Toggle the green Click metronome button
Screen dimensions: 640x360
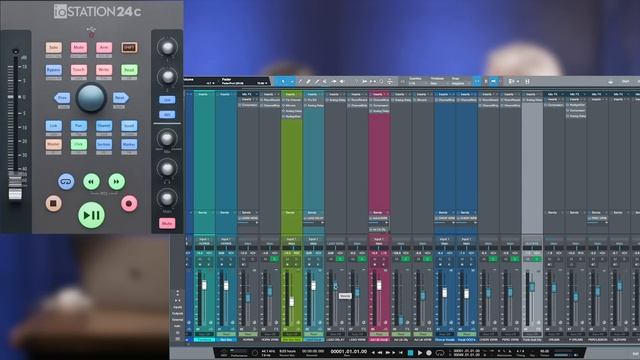point(78,144)
